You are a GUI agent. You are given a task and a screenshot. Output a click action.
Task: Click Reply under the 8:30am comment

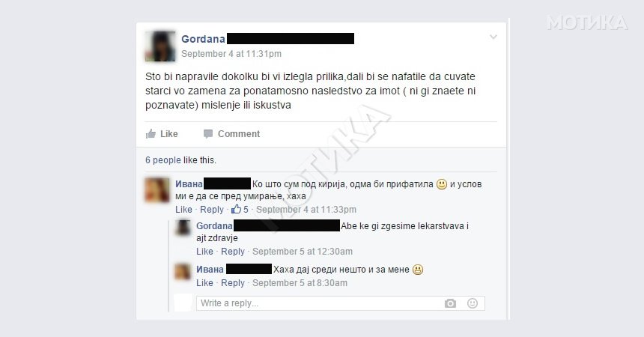coord(233,283)
